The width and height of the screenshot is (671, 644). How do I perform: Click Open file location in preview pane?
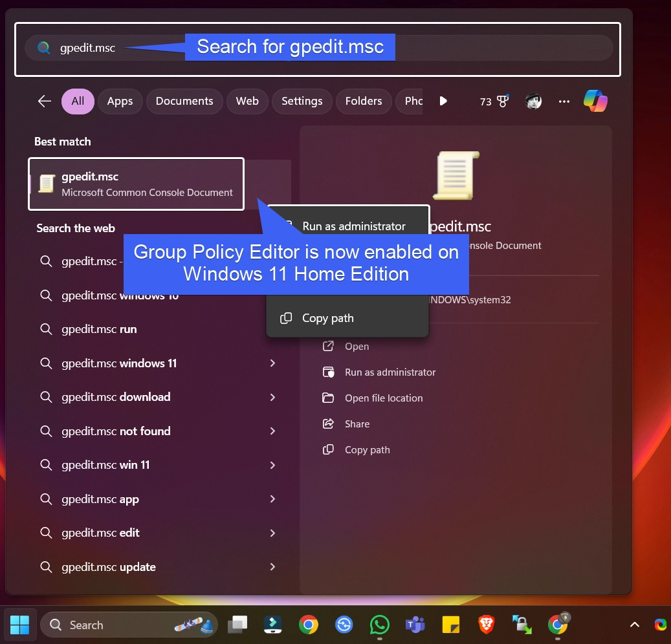coord(372,398)
